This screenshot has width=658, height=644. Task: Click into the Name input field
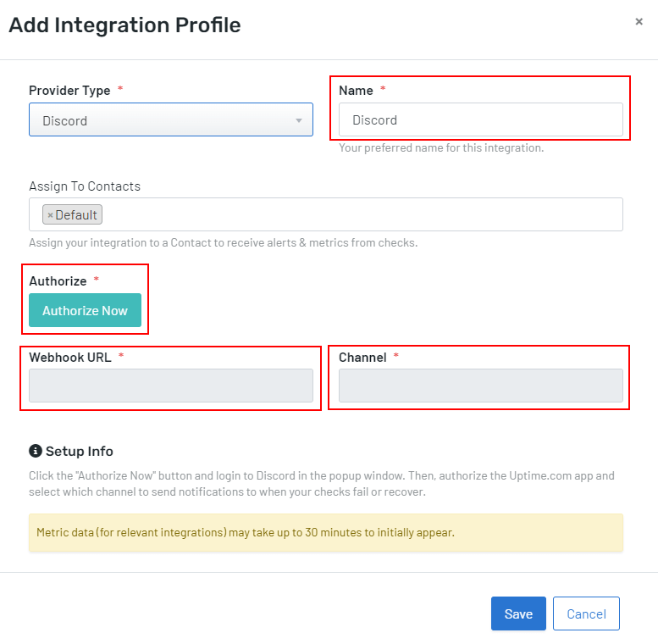click(480, 120)
